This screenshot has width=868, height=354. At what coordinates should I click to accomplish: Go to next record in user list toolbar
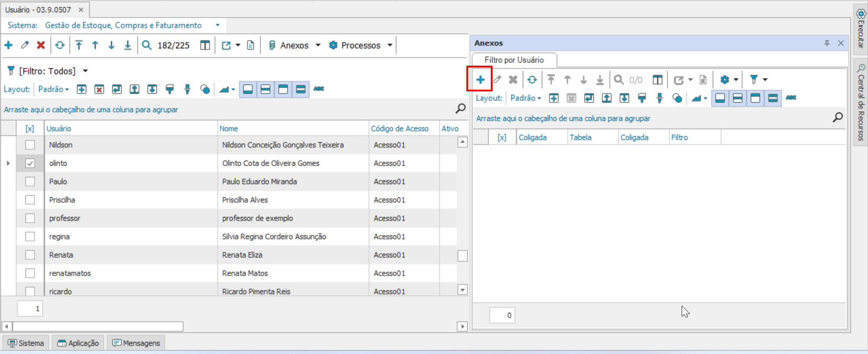click(111, 45)
